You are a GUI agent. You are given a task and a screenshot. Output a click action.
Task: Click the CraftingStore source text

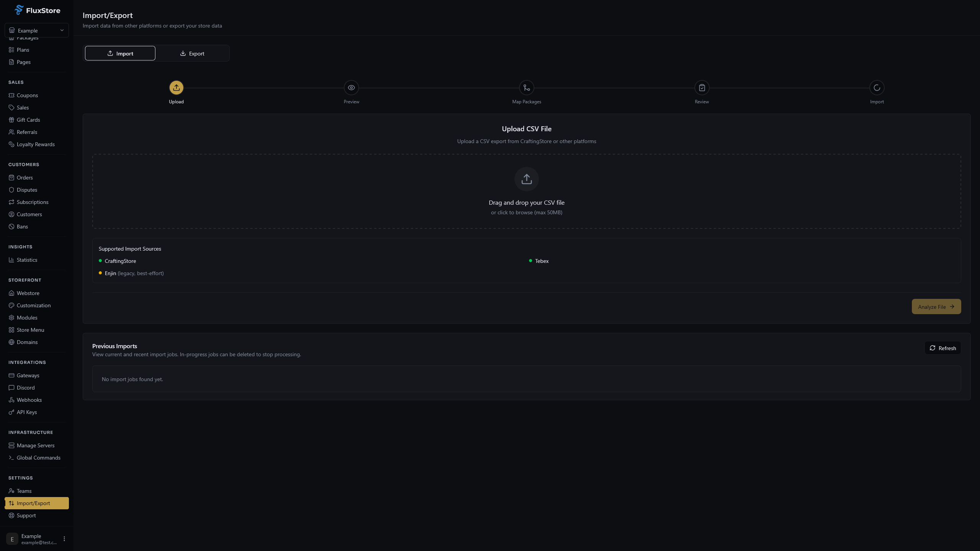point(120,261)
